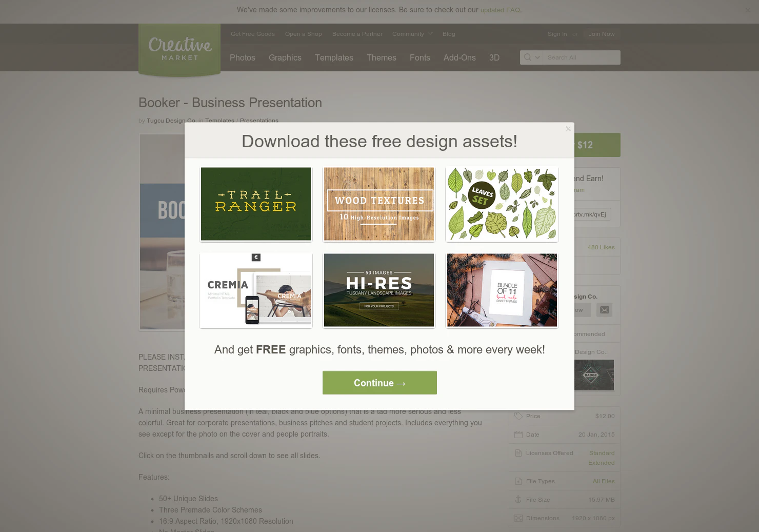Click the search magnifier icon
Screen dimensions: 759x532
point(527,57)
